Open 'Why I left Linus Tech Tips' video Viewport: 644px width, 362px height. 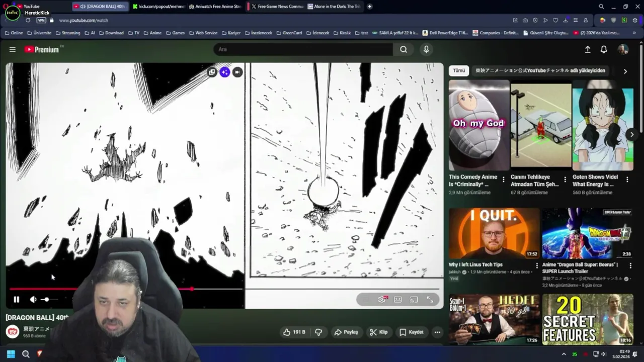pyautogui.click(x=494, y=233)
